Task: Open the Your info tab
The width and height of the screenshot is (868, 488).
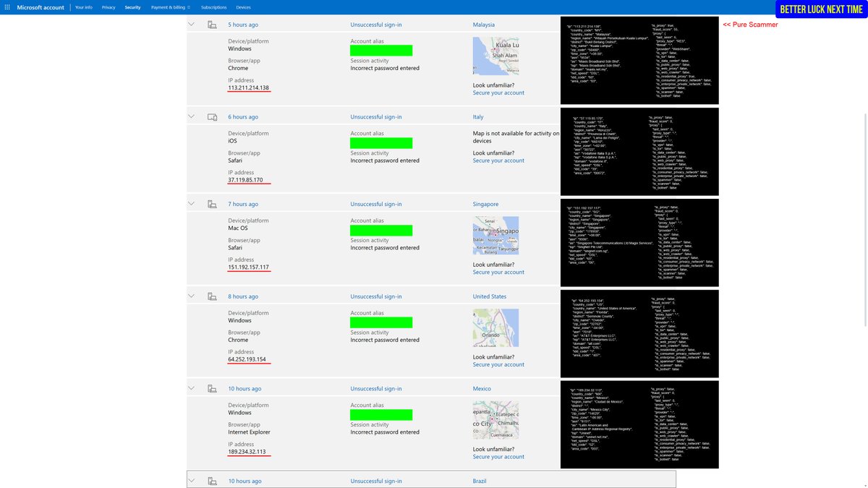Action: (84, 7)
